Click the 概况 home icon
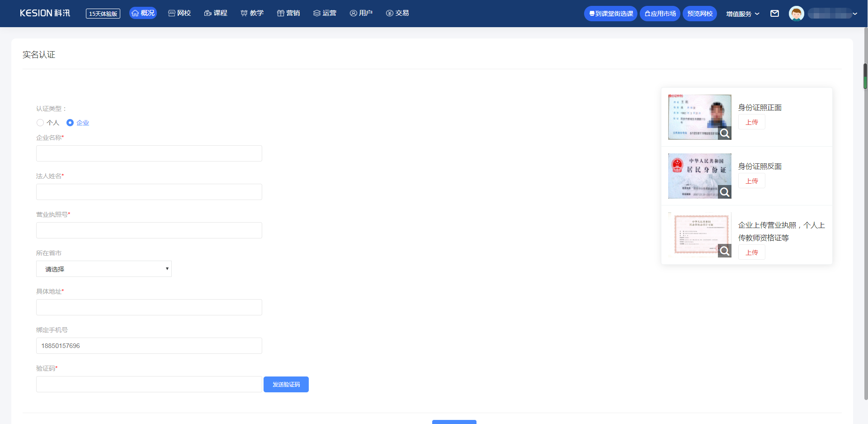 135,13
